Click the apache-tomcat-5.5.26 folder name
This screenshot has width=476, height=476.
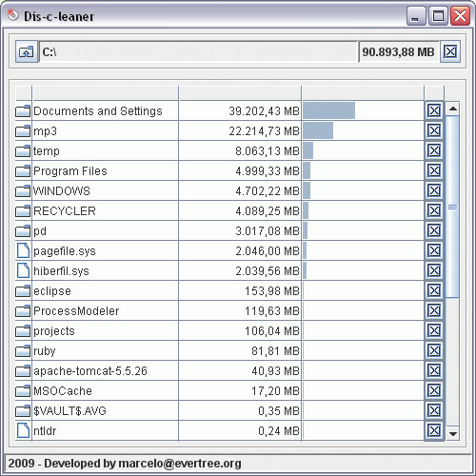pos(90,371)
